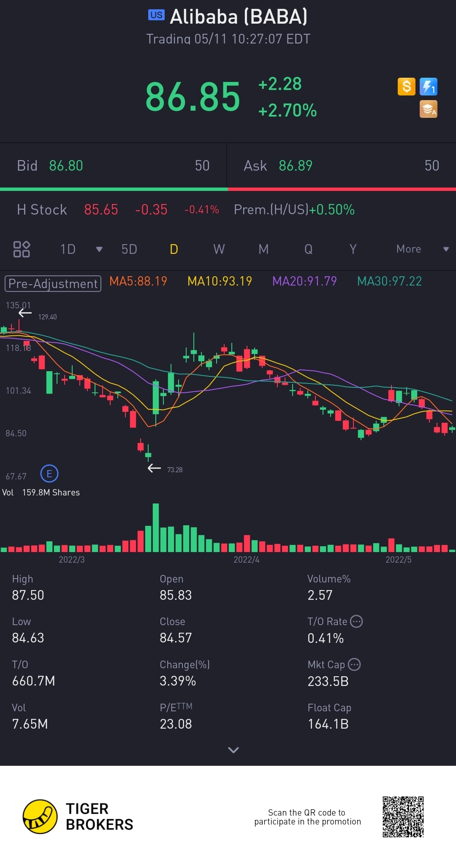Viewport: 456px width, 868px height.
Task: Tap the orange stacked layers icon
Action: [x=428, y=109]
